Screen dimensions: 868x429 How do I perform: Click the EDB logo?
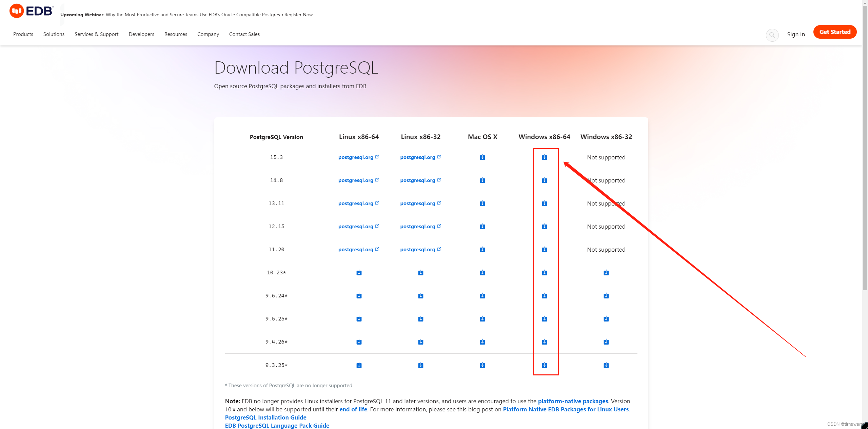[x=31, y=11]
